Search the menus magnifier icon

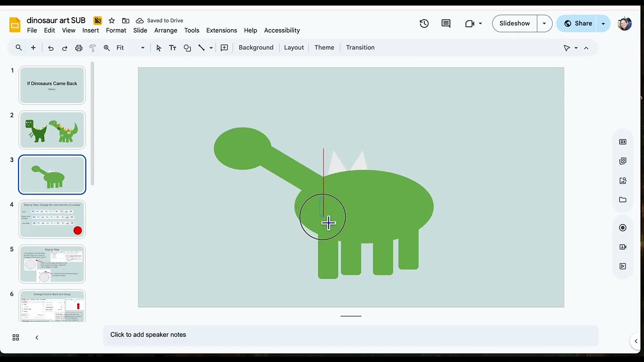[19, 47]
